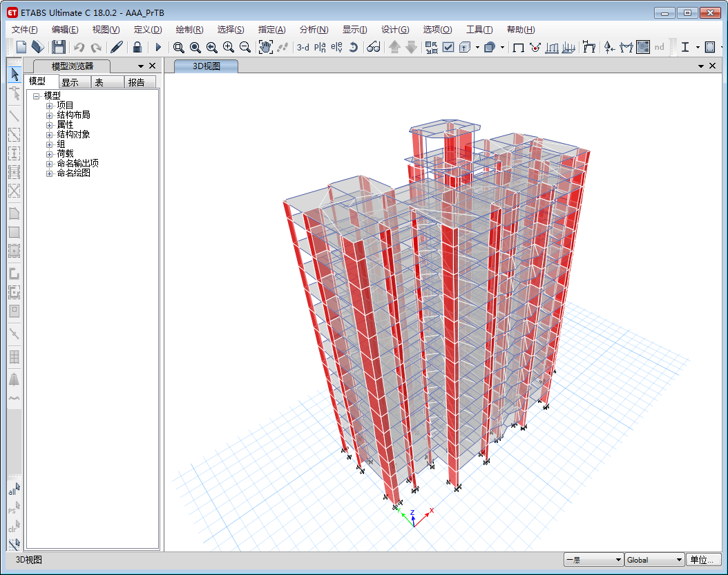
Task: Create a new model file
Action: (x=21, y=47)
